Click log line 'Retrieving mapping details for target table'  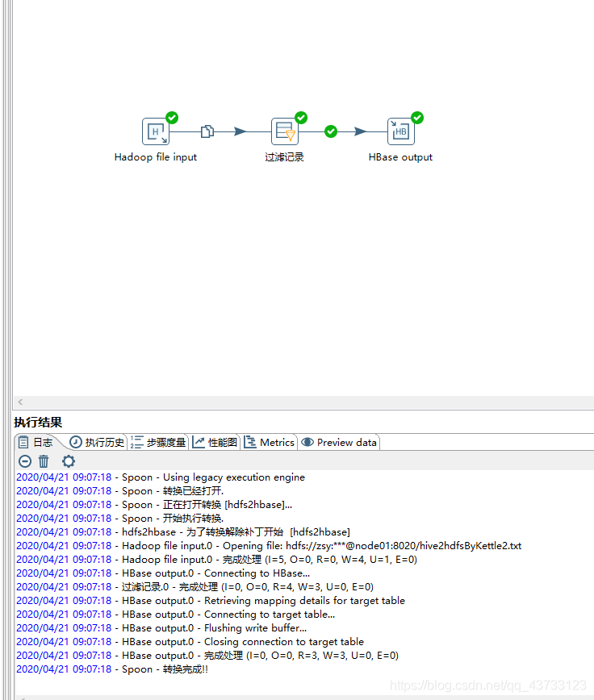[x=211, y=601]
